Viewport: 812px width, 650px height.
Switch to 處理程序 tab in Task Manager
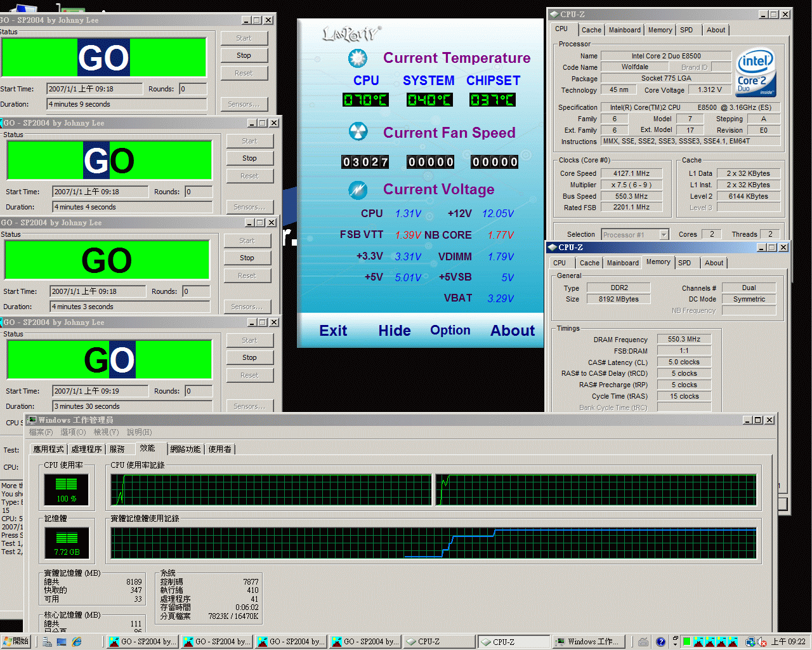86,449
